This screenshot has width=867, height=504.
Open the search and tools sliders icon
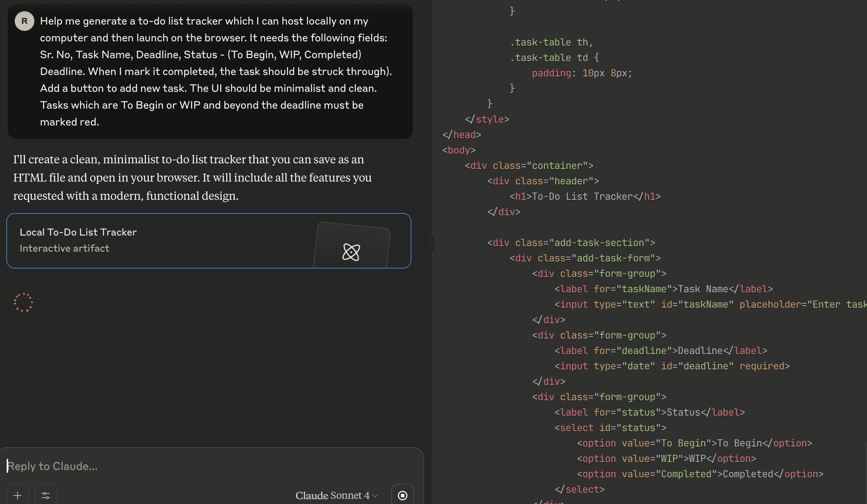(x=46, y=495)
